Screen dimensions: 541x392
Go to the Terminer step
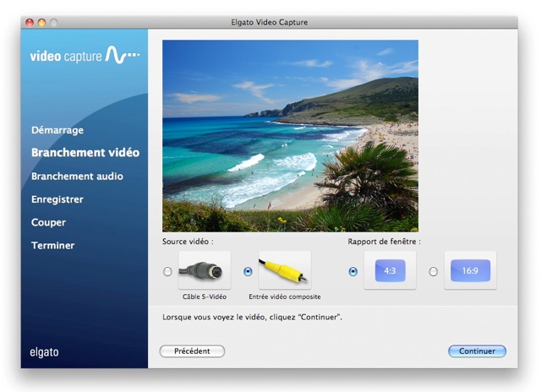coord(52,246)
